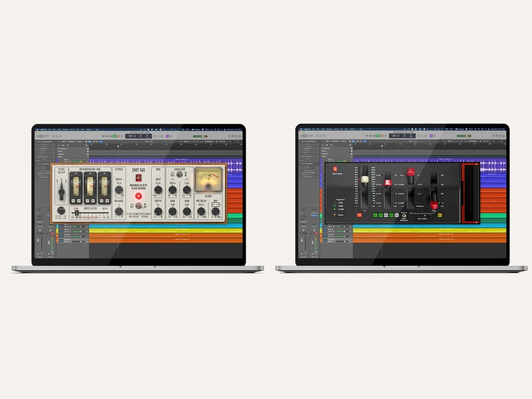The image size is (532, 399).
Task: Click the master volume slider in EMT 250 Logic window
Action: tap(464, 136)
